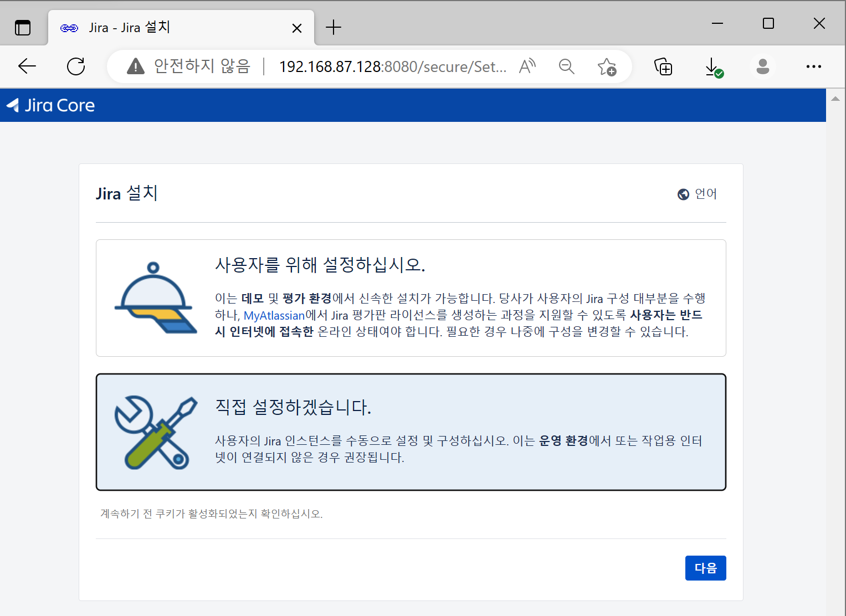Click the not-secure warning triangle icon
Screen dimensions: 846x616
click(136, 66)
